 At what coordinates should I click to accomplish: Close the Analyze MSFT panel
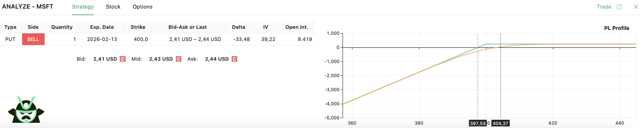[x=636, y=7]
